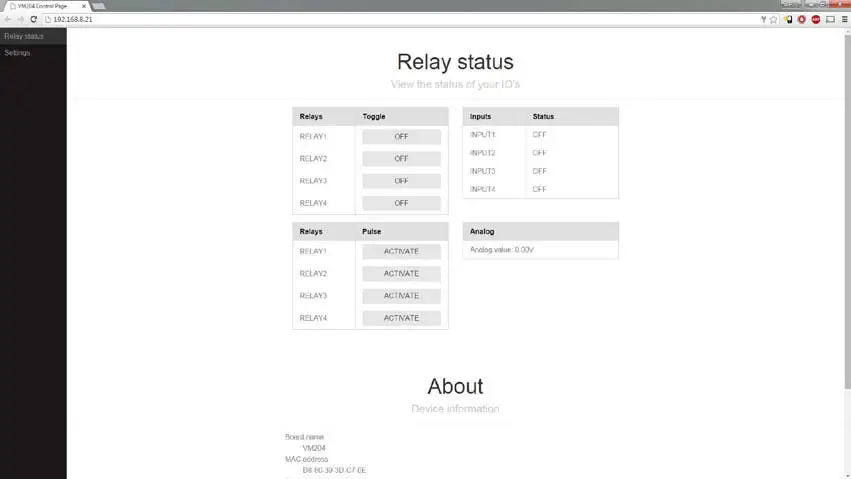Click the Toggle column header
Screen dimensions: 851x479
tap(374, 117)
